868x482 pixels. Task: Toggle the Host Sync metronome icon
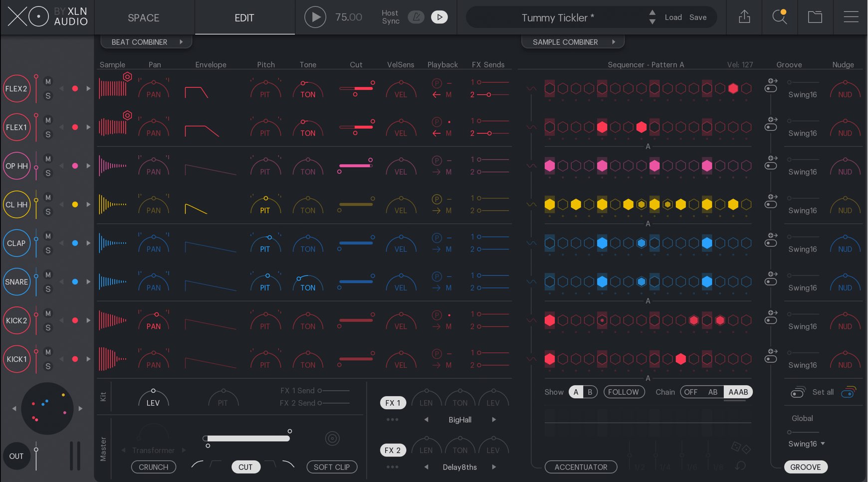coord(416,17)
